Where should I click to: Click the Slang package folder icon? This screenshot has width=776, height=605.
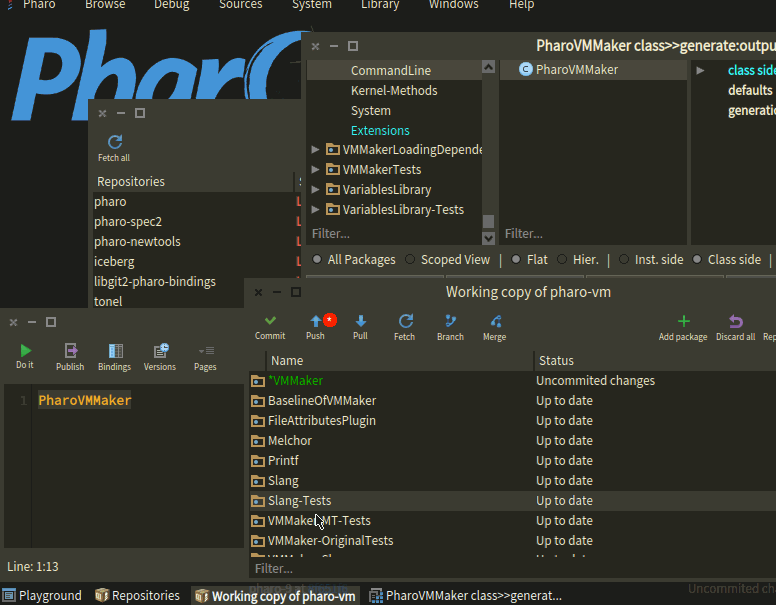(x=258, y=481)
